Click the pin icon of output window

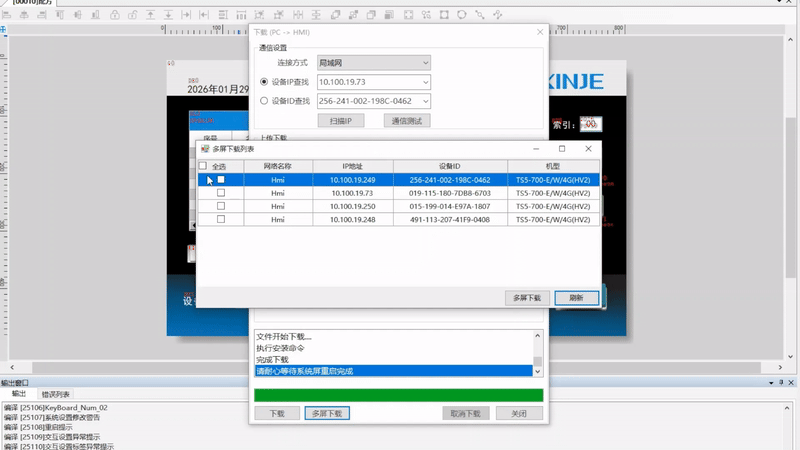click(x=780, y=383)
